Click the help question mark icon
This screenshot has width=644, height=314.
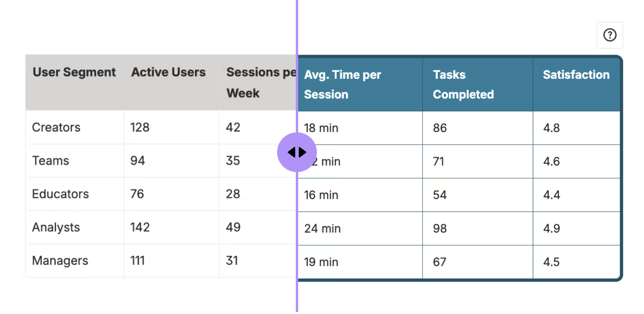coord(609,35)
